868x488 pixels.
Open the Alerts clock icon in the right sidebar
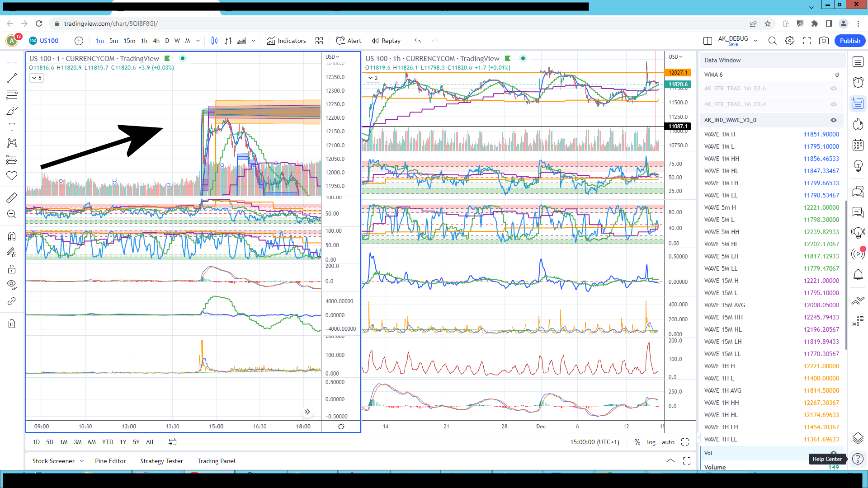pos(858,82)
